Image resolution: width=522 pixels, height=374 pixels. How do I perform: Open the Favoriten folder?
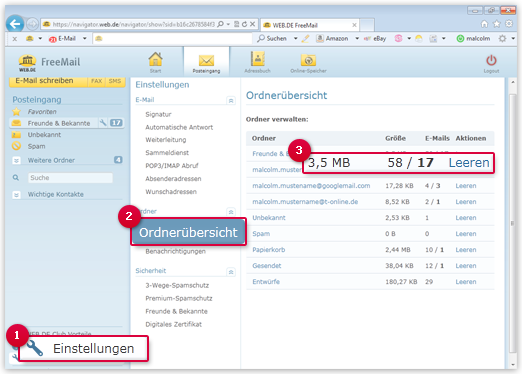click(x=42, y=112)
